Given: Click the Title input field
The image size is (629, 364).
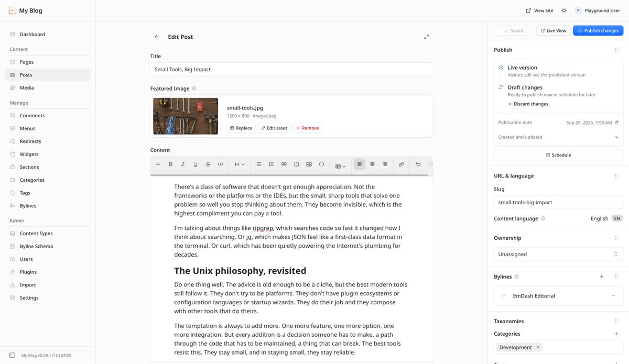Looking at the screenshot, I should [291, 69].
